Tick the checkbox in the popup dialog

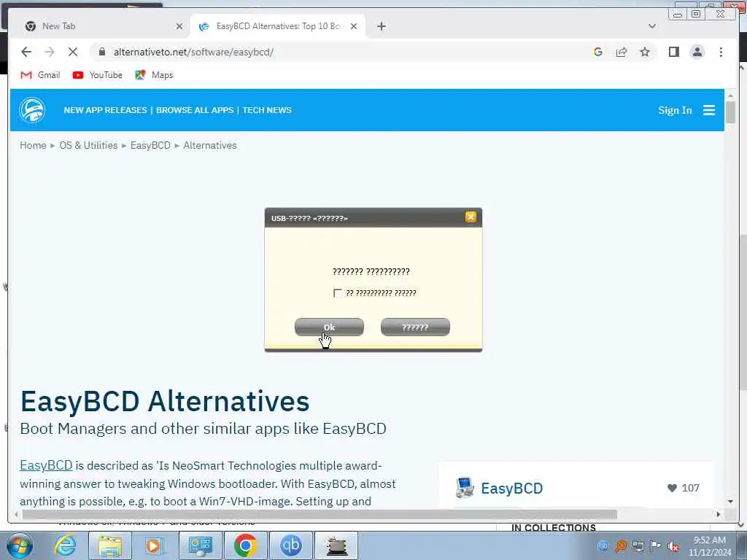pos(337,293)
